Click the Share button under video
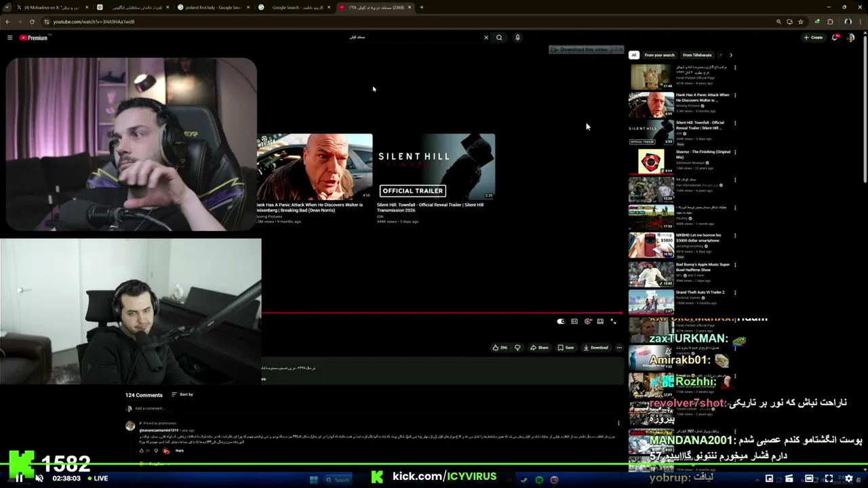 (x=539, y=348)
